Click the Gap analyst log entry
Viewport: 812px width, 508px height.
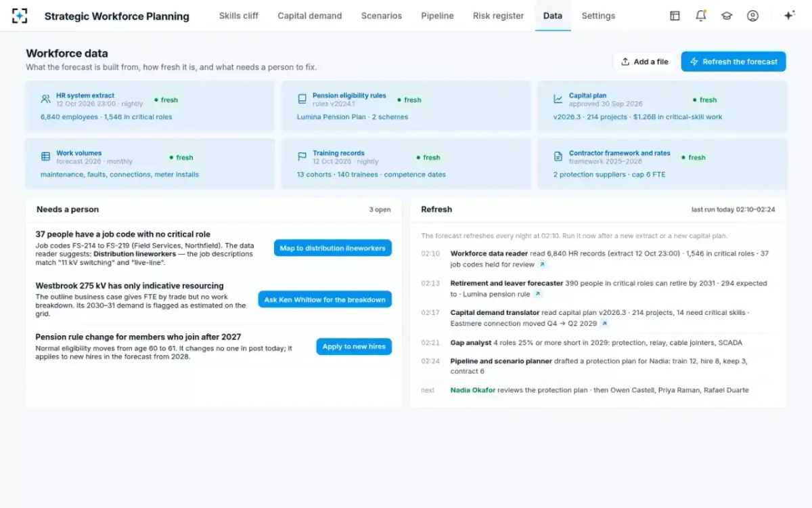click(598, 343)
